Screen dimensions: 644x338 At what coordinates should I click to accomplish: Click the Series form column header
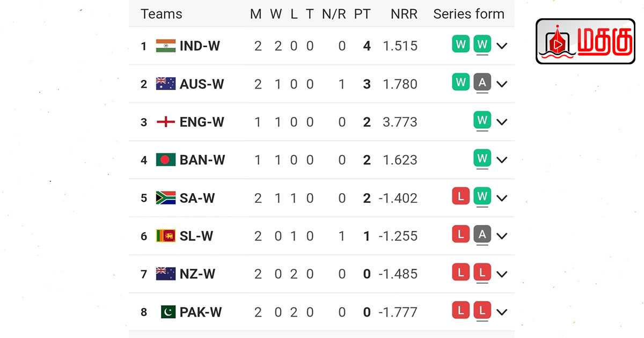click(x=469, y=14)
